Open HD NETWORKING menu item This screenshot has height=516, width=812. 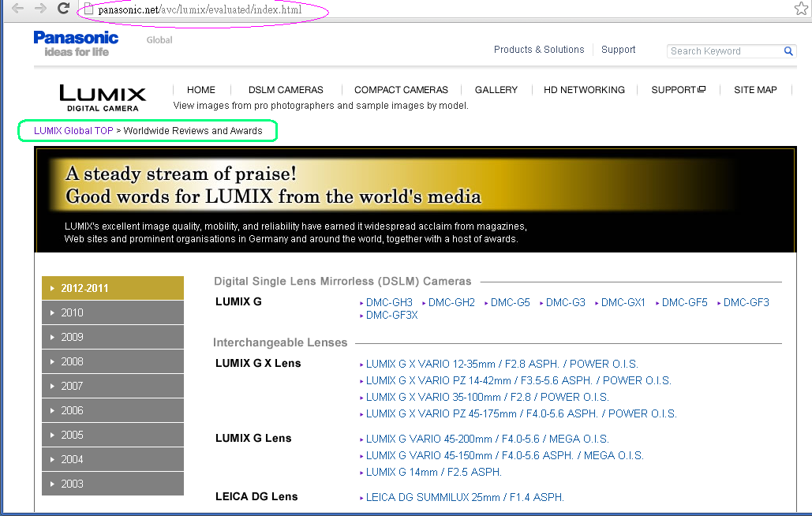click(584, 89)
